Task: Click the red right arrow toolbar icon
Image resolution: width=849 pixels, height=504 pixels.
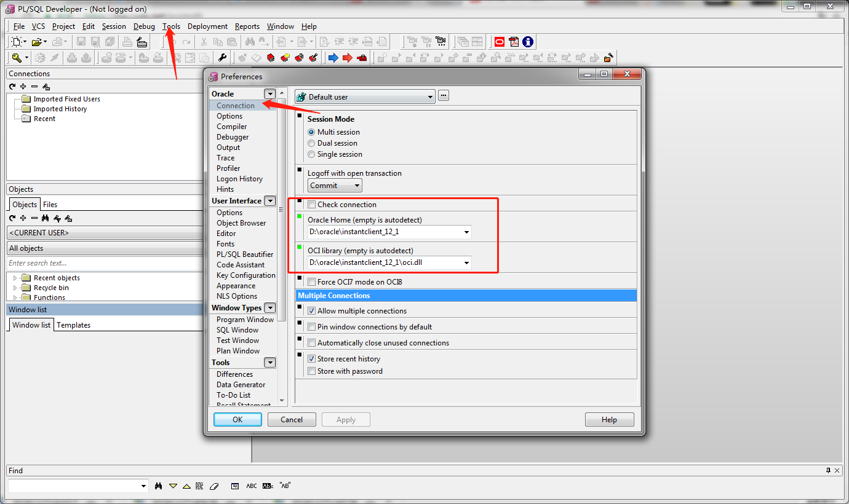Action: [347, 58]
